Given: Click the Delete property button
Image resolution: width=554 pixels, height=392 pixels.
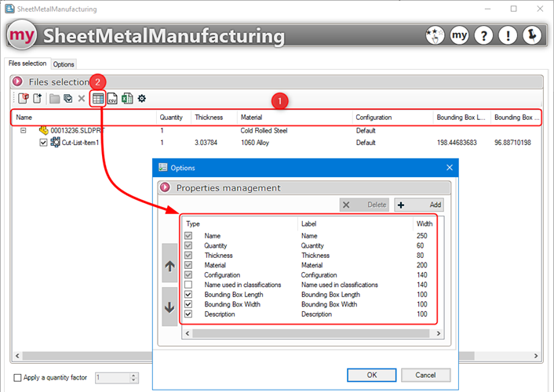Looking at the screenshot, I should [364, 205].
